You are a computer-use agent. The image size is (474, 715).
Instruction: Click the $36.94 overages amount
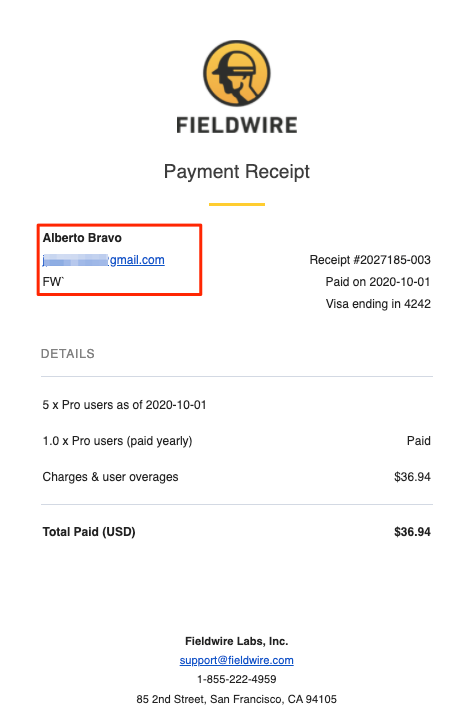click(x=412, y=477)
